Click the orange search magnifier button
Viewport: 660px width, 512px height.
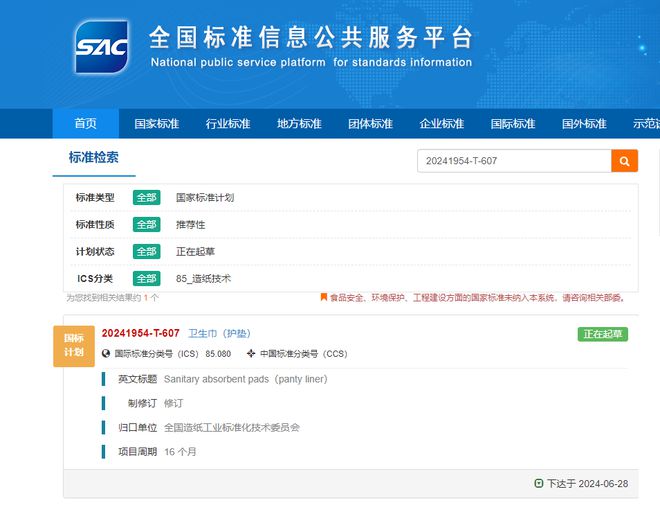pos(624,161)
